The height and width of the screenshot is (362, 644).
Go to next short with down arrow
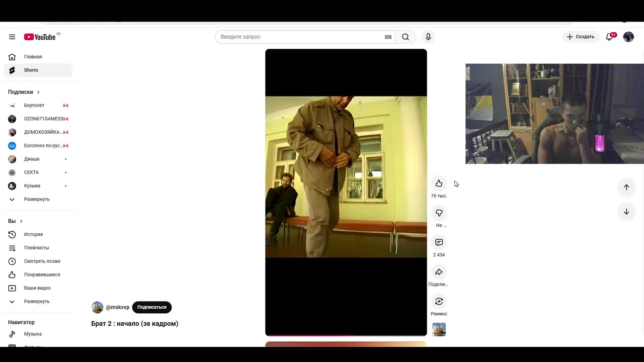(x=626, y=212)
